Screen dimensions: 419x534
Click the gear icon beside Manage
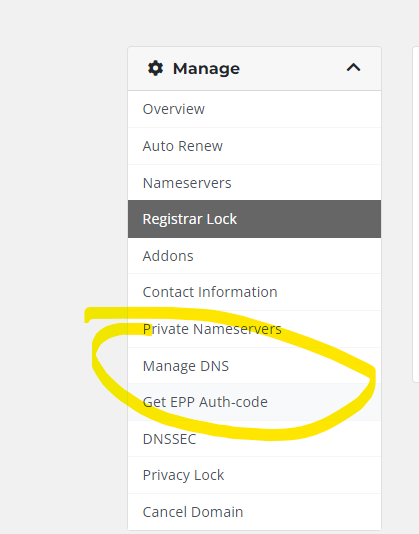coord(155,68)
